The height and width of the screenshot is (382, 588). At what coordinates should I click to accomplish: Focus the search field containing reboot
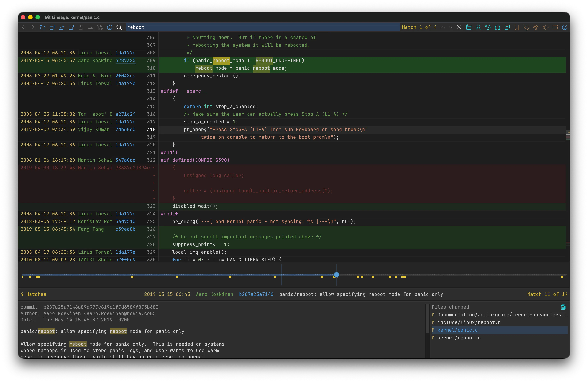pos(263,27)
